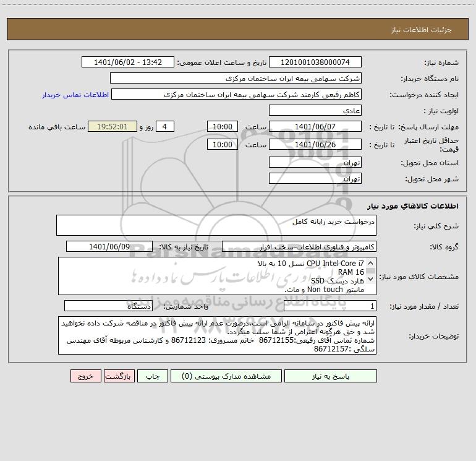Click the بازگشت back button
This screenshot has height=461, width=476.
(119, 376)
